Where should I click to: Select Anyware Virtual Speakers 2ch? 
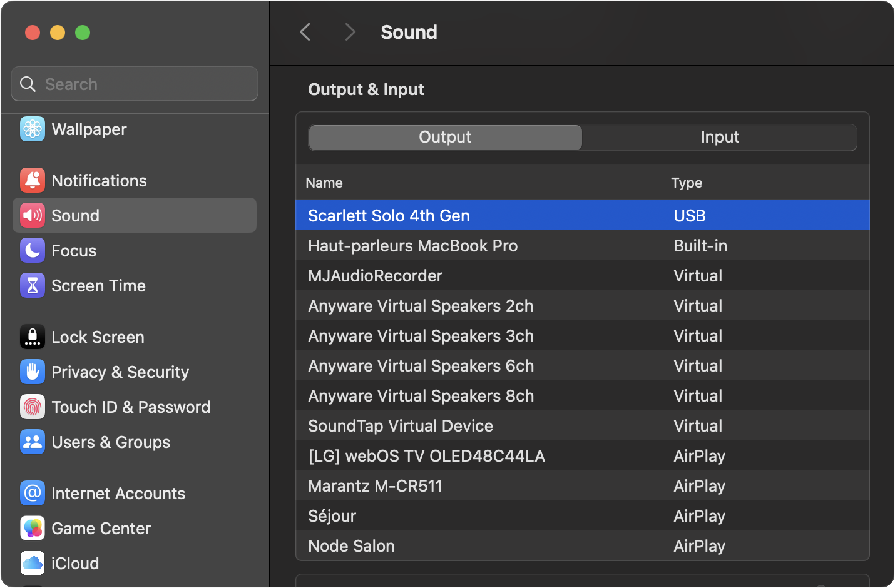coord(583,305)
